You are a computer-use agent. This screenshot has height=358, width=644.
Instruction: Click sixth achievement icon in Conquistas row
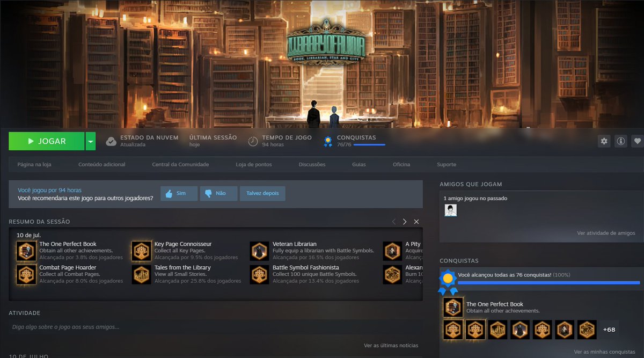565,330
